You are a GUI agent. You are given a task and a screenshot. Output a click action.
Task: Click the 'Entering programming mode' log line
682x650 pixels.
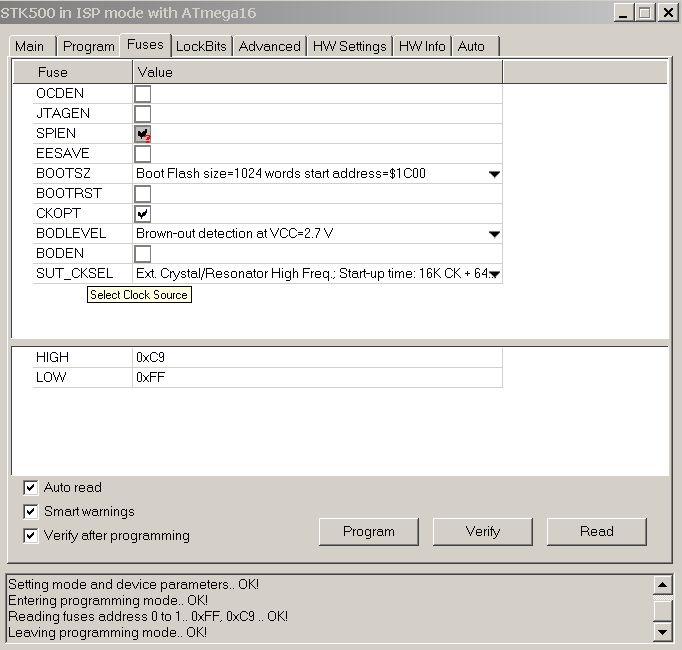pyautogui.click(x=108, y=601)
